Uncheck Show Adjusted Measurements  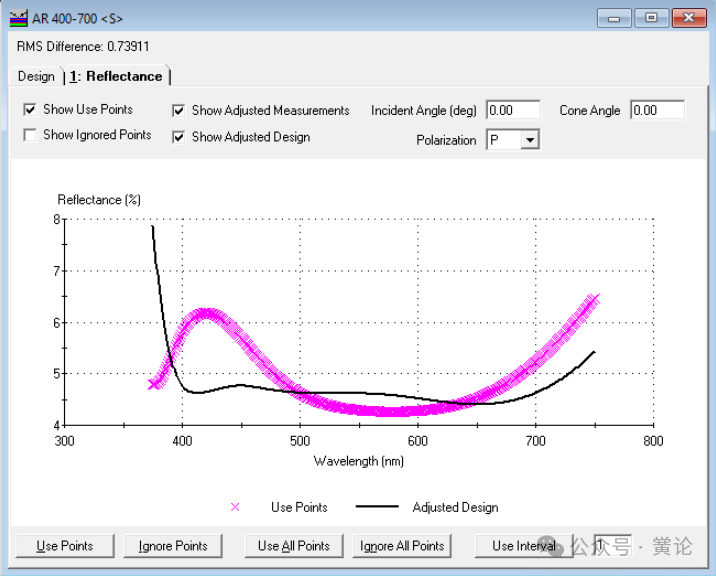pos(179,111)
